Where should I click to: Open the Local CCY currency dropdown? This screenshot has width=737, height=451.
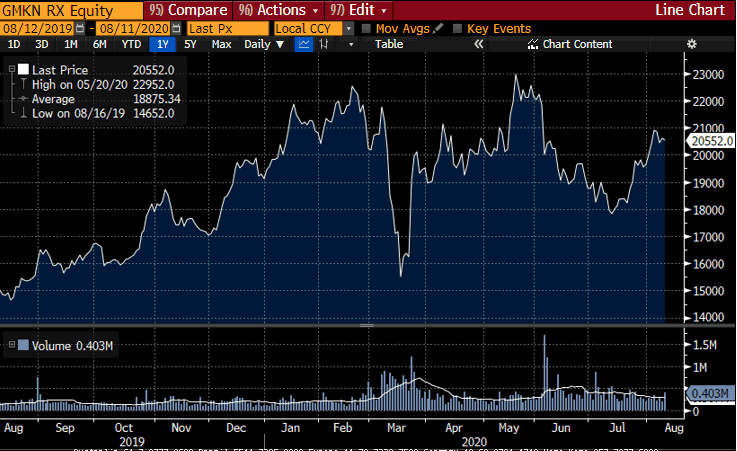click(349, 29)
